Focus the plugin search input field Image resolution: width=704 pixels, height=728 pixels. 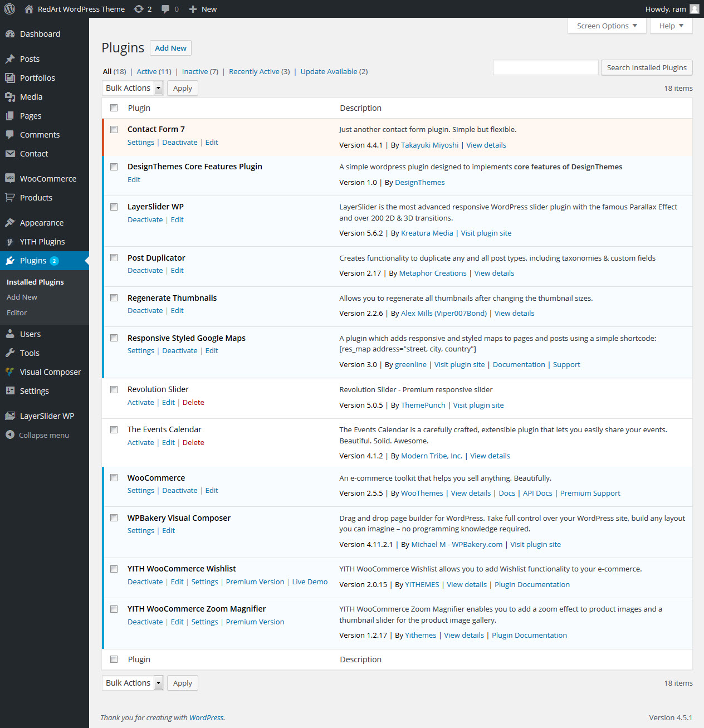click(546, 67)
